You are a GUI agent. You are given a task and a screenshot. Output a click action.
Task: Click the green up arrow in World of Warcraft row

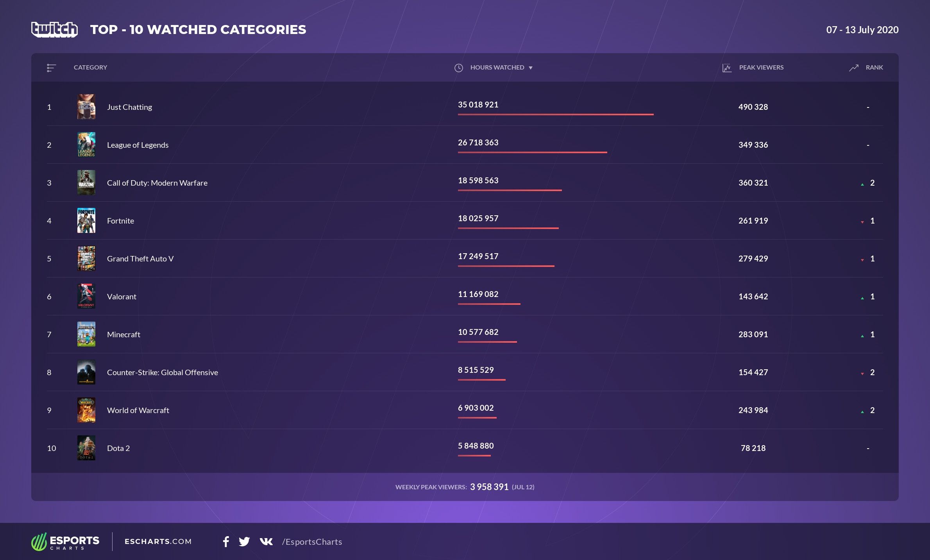pyautogui.click(x=862, y=412)
